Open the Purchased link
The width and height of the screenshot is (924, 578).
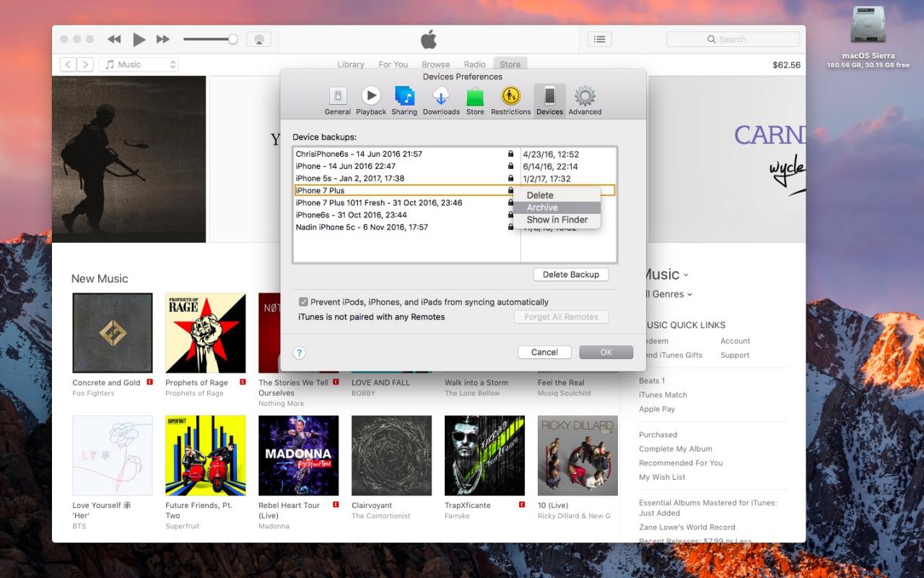click(658, 435)
